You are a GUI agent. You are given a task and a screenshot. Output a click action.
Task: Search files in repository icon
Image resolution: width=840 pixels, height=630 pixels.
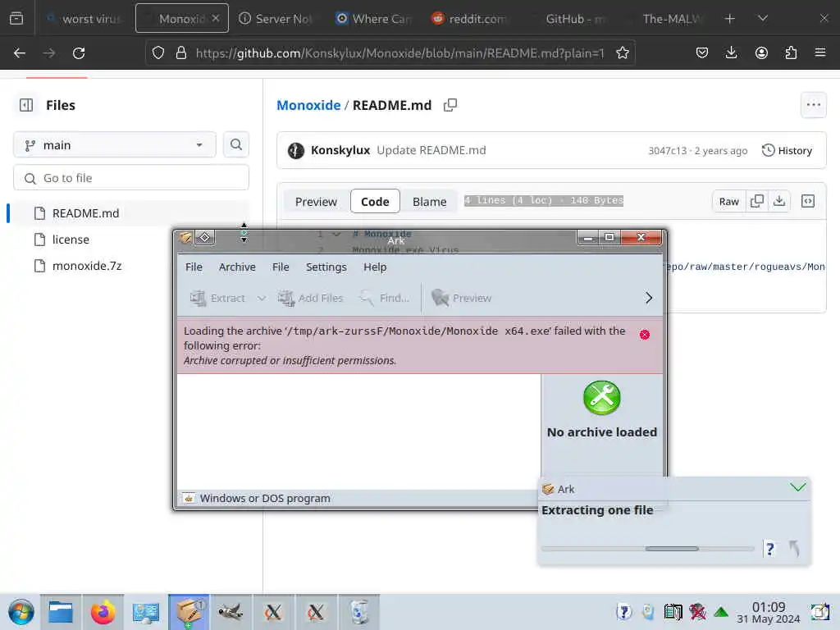[236, 144]
